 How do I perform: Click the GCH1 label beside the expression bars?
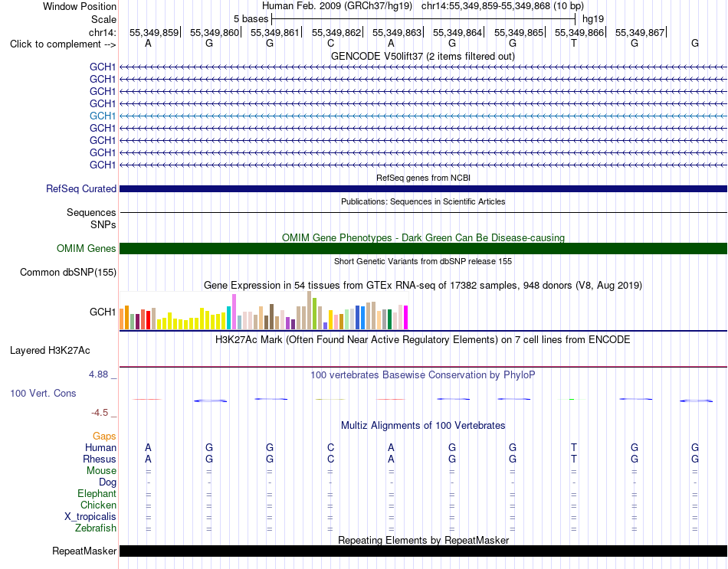[x=103, y=312]
